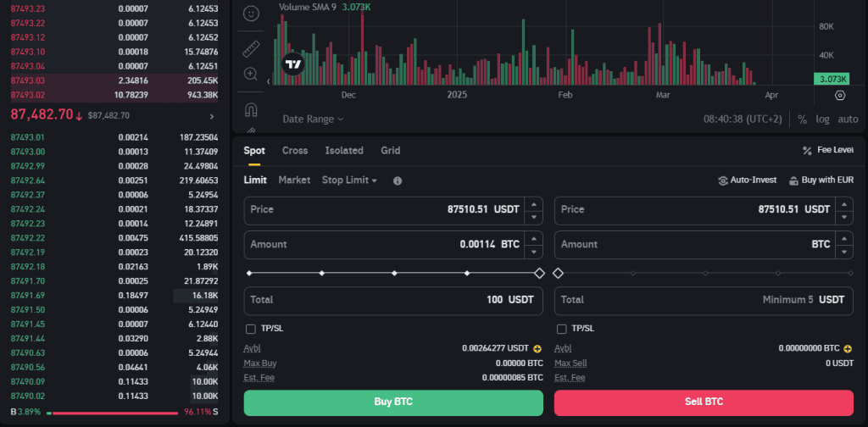Expand the Date Range dropdown
Screen dimensions: 868x427
[313, 119]
